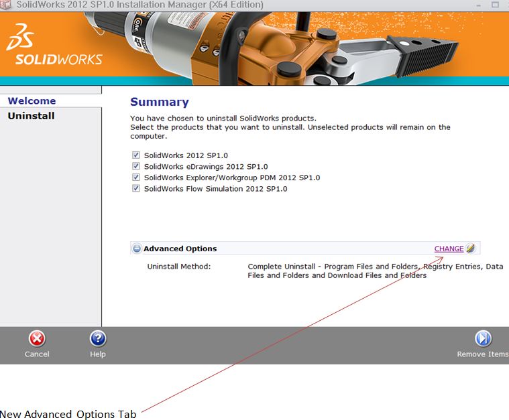The width and height of the screenshot is (509, 420).
Task: Click the CHANGE link
Action: pyautogui.click(x=449, y=249)
